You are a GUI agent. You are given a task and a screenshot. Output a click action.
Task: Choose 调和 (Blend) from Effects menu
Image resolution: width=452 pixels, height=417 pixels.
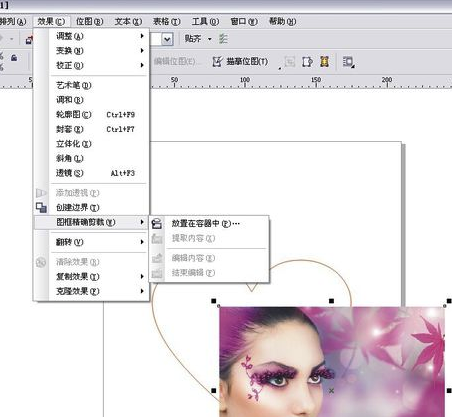pyautogui.click(x=91, y=100)
